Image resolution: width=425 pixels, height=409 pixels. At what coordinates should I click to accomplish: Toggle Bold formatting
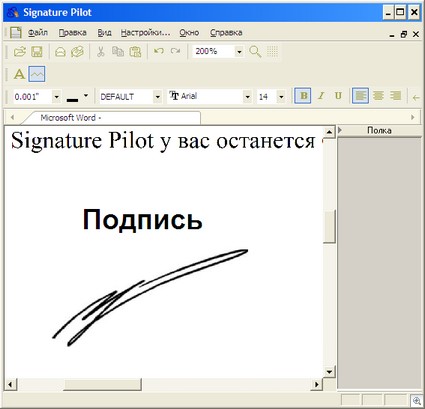[x=303, y=96]
